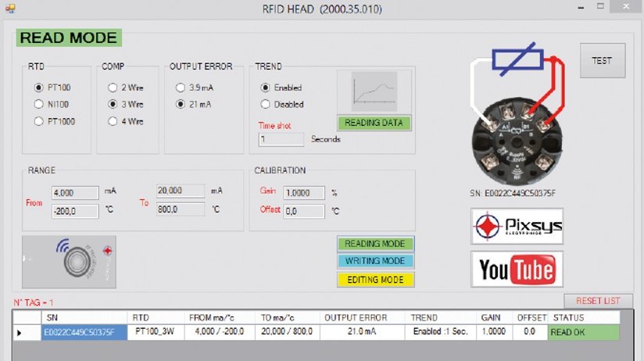Set output error to 3.9 mA
This screenshot has height=361, width=644.
[181, 88]
